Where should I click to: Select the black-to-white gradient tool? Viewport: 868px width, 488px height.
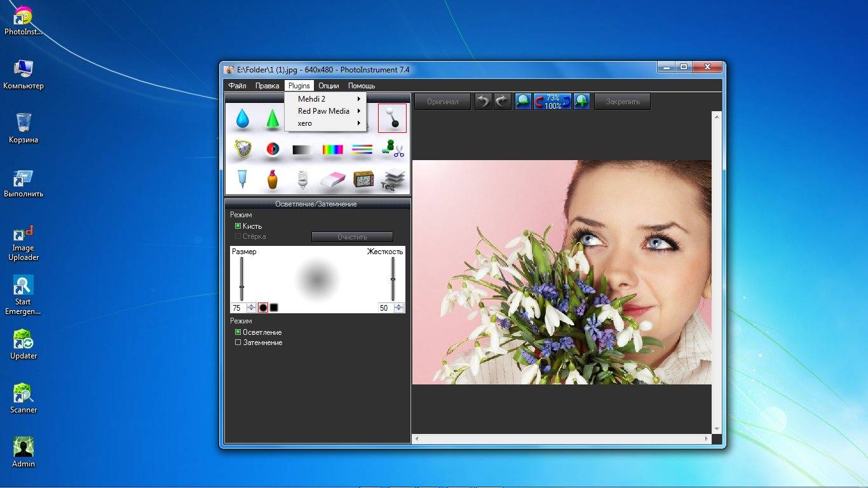pos(302,150)
